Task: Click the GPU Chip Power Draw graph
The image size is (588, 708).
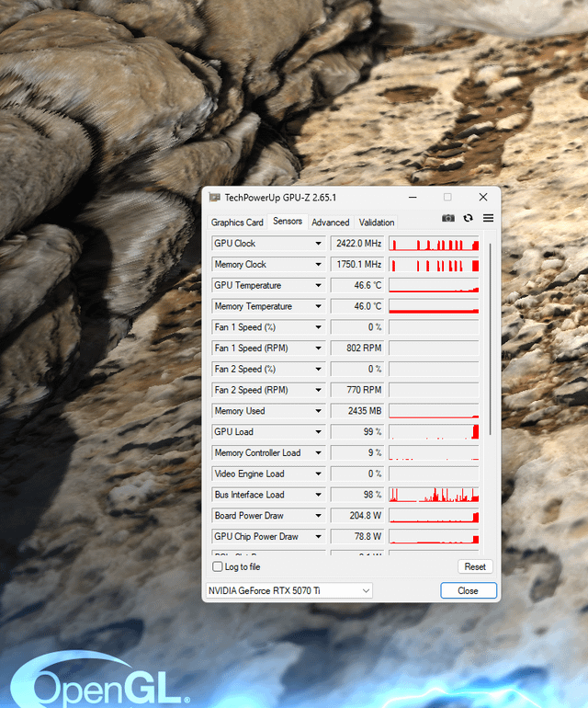Action: tap(434, 536)
